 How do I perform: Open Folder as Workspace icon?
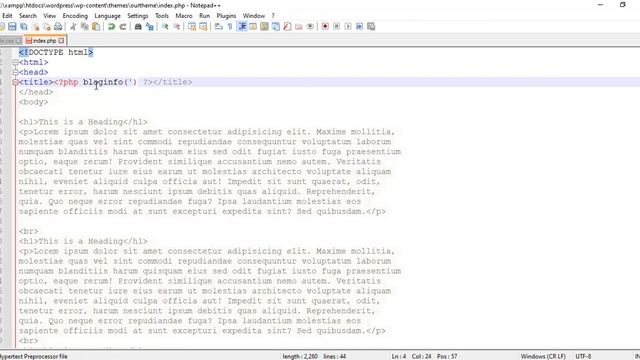point(299,27)
